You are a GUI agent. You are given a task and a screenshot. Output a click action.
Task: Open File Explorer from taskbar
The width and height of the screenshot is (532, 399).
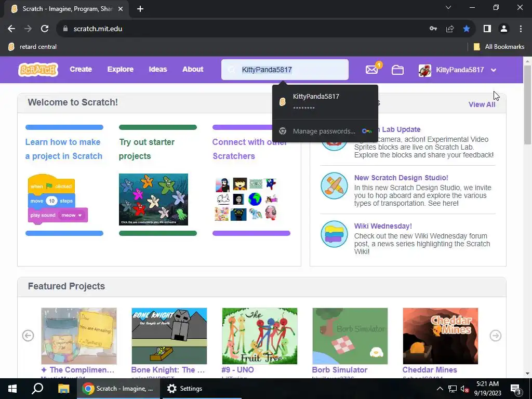click(x=63, y=389)
